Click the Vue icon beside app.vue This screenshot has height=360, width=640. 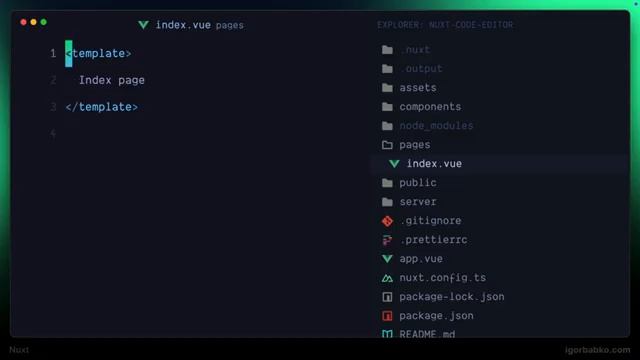[387, 259]
